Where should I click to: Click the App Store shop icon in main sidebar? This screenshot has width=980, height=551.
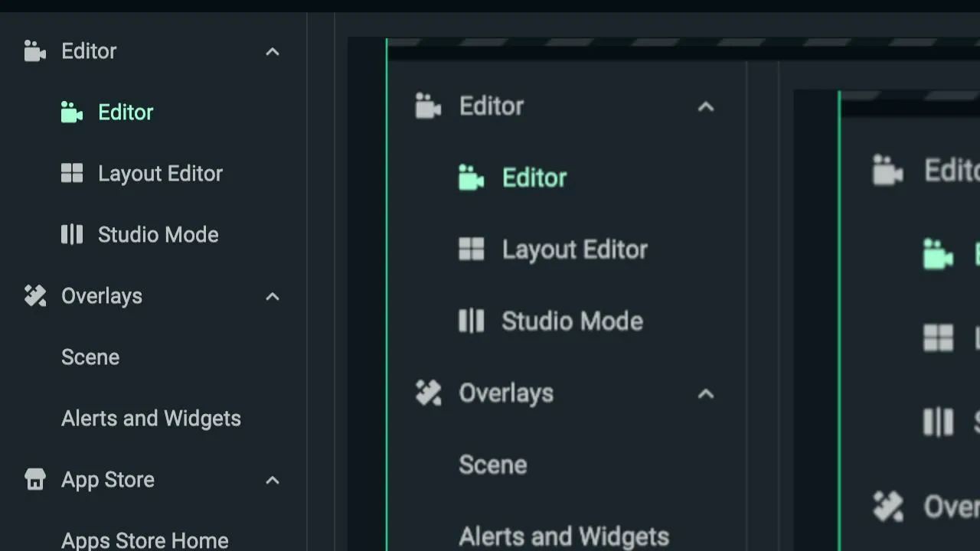tap(35, 479)
